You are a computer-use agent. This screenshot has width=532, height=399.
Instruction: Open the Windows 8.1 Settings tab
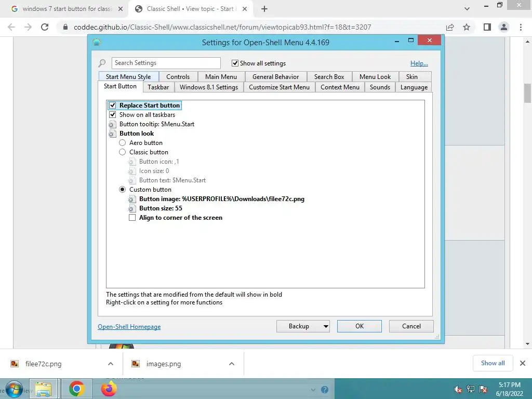click(x=209, y=87)
